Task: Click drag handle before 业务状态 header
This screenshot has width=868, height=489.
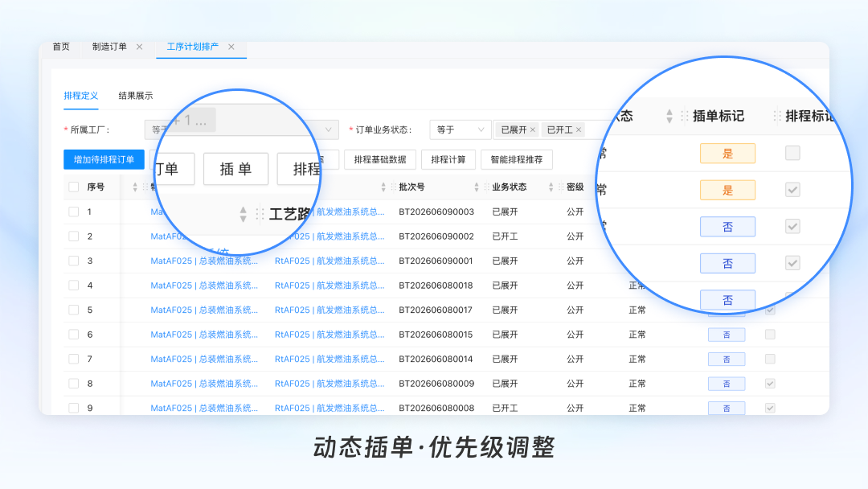Action: tap(486, 187)
